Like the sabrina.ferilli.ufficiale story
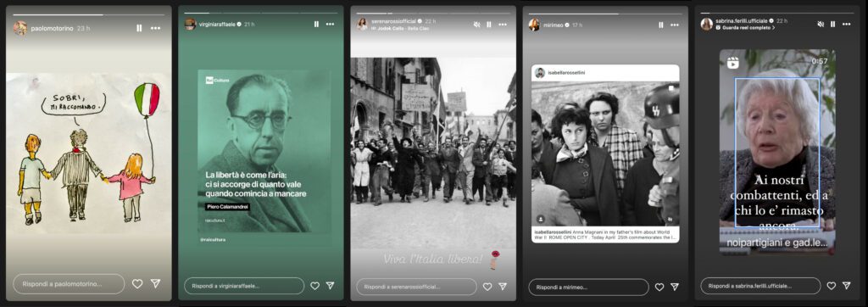This screenshot has width=868, height=307. tap(832, 286)
